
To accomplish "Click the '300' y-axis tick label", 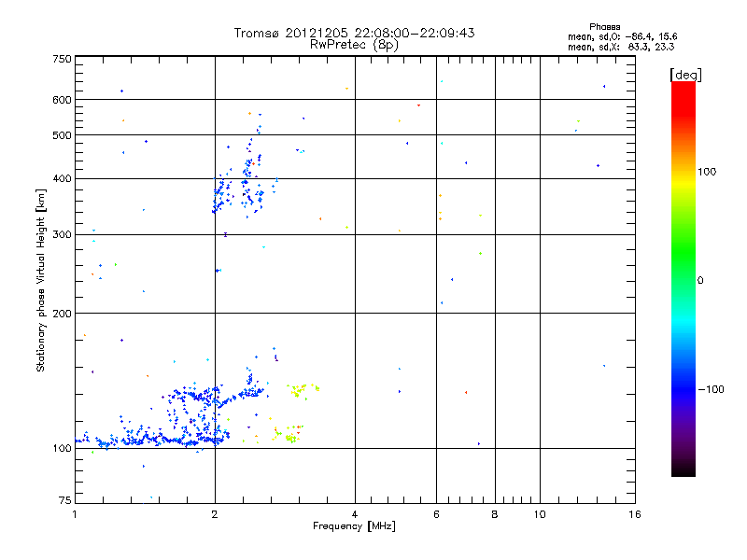I will (62, 235).
